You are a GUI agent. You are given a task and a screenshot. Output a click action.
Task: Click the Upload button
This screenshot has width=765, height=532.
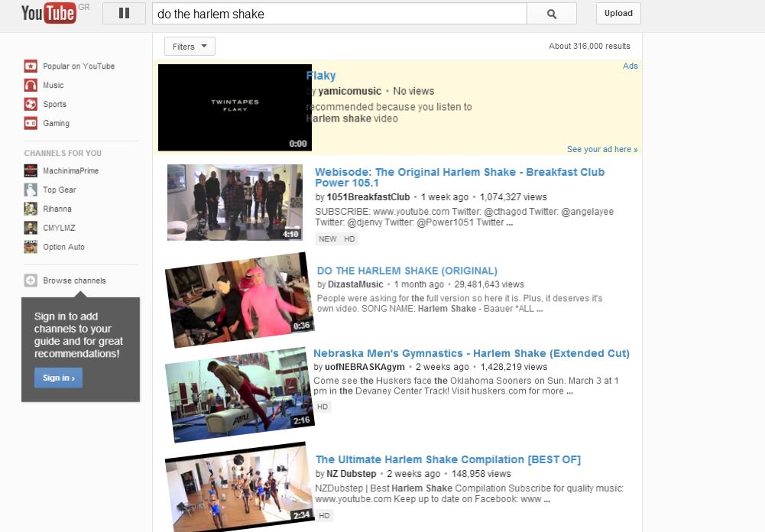click(618, 13)
